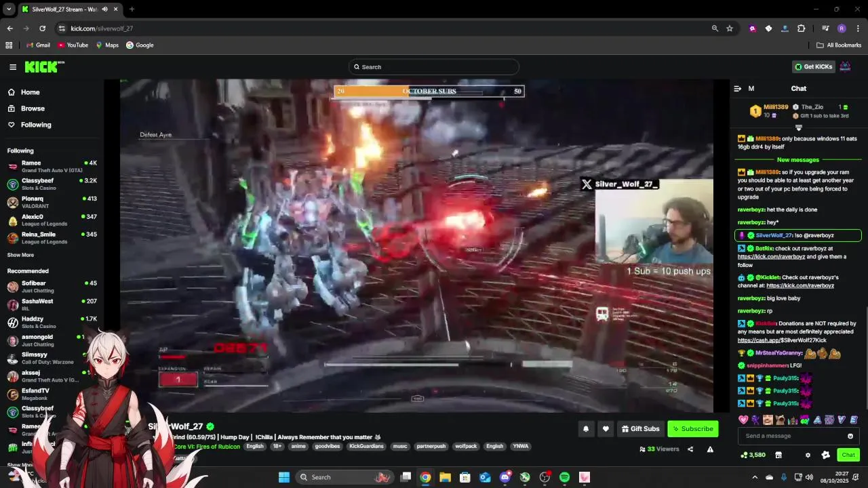Show hidden system tray icons

(756, 477)
